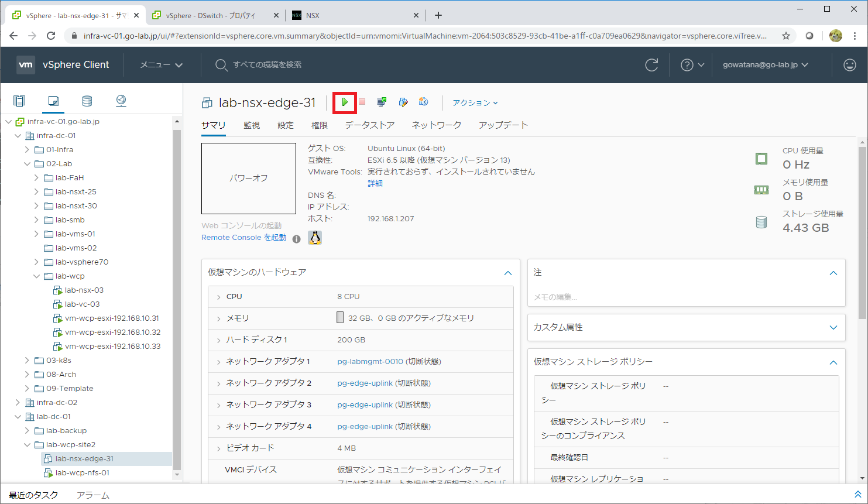Click Remote Console を起動 link
This screenshot has width=868, height=504.
(x=244, y=238)
